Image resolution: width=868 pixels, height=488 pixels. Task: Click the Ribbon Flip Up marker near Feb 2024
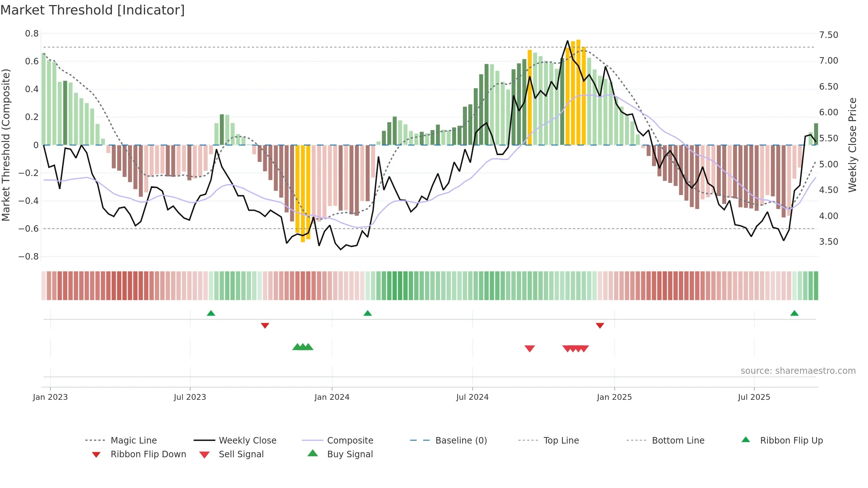pos(367,313)
